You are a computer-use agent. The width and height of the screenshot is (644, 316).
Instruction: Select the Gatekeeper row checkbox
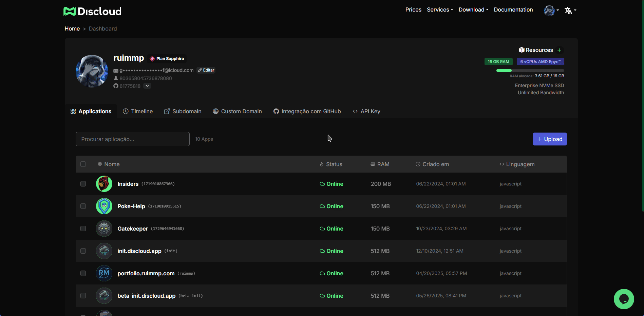click(83, 229)
